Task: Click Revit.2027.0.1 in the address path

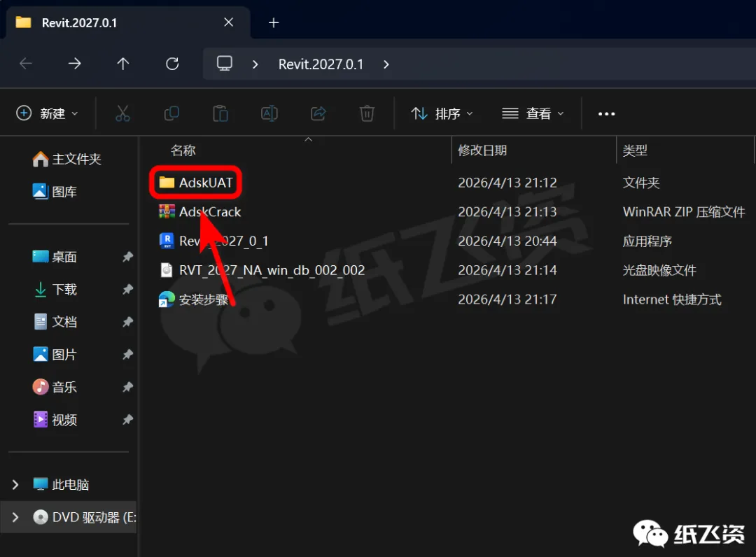Action: pyautogui.click(x=321, y=64)
